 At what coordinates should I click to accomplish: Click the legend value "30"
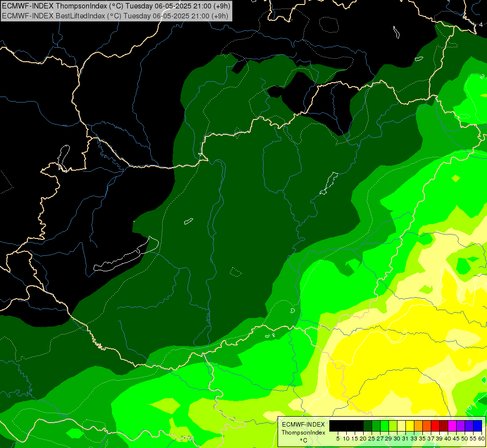click(x=397, y=439)
